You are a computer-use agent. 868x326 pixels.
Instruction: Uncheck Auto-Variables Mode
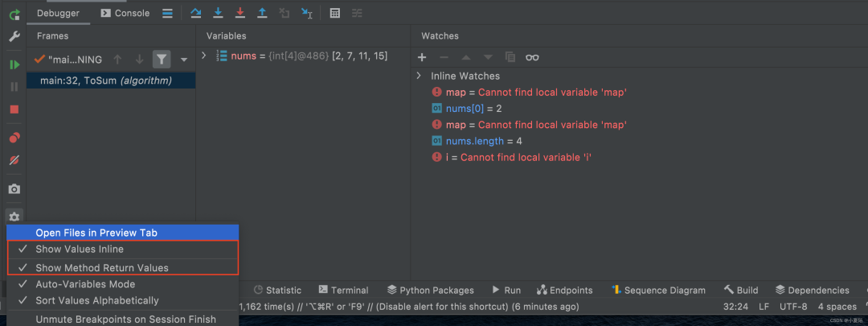click(x=85, y=284)
